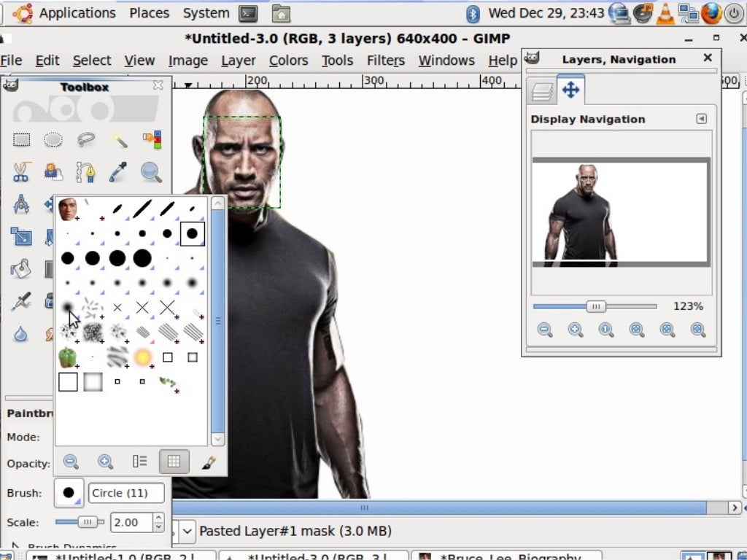Click the Circle (11) brush name field
The width and height of the screenshot is (747, 560).
pyautogui.click(x=126, y=493)
